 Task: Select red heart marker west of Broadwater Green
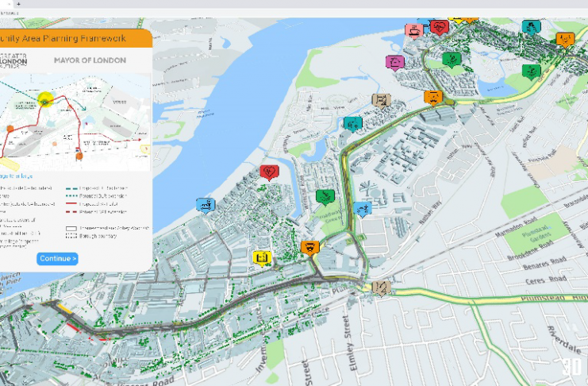[268, 172]
